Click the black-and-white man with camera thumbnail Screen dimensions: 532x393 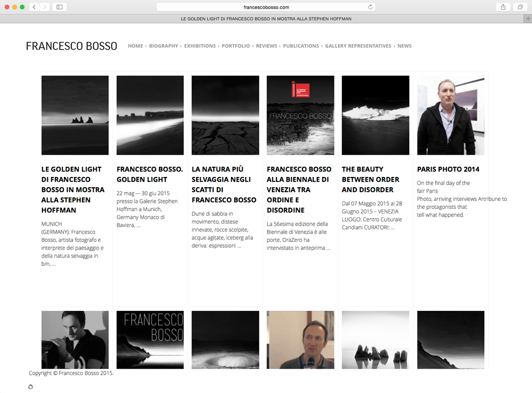click(x=75, y=340)
